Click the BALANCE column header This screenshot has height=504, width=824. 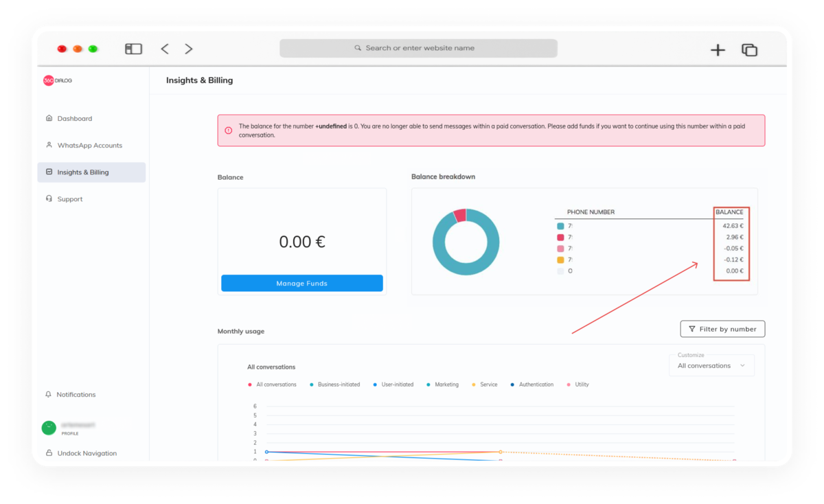(x=729, y=212)
